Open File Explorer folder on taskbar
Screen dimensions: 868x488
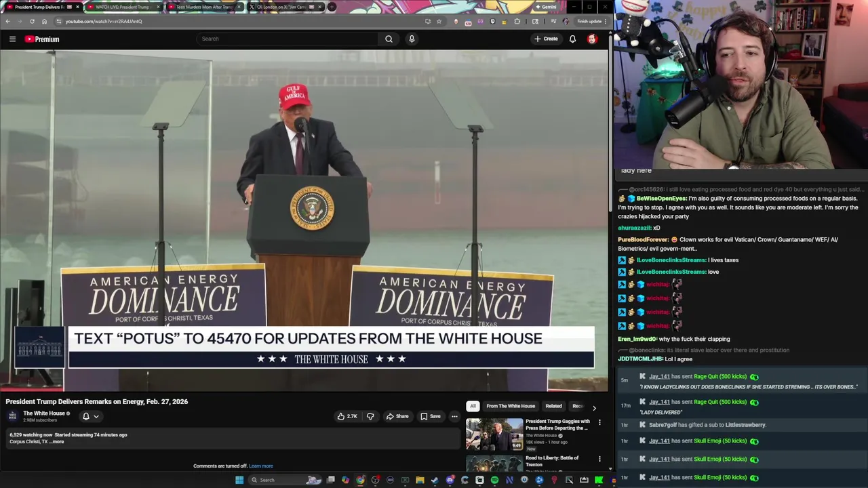420,480
